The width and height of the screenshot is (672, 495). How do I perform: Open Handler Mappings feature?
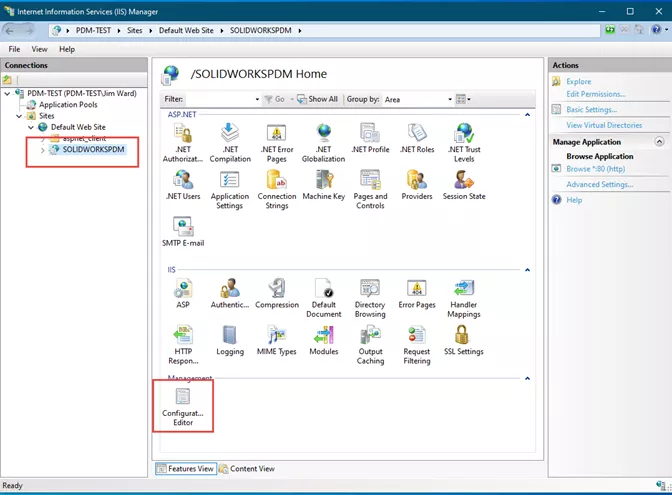pyautogui.click(x=464, y=298)
